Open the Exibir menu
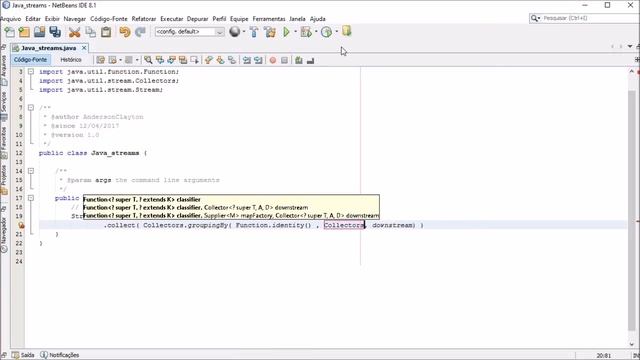 tap(52, 19)
